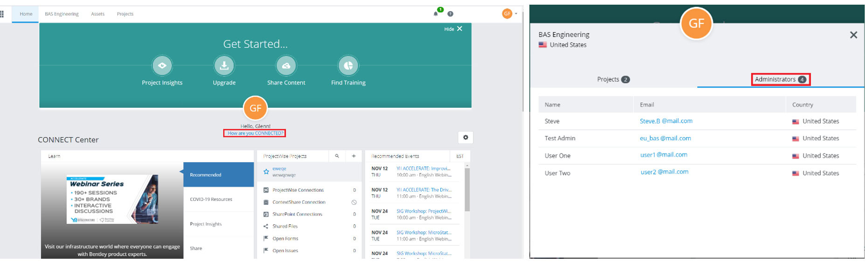The height and width of the screenshot is (262, 868).
Task: Open the app launcher grid menu
Action: click(2, 14)
